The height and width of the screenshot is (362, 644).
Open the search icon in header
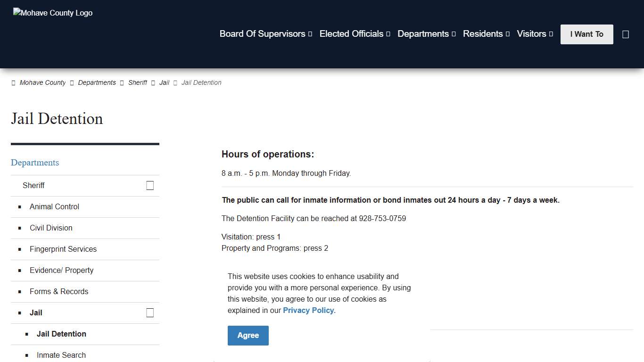click(x=626, y=34)
